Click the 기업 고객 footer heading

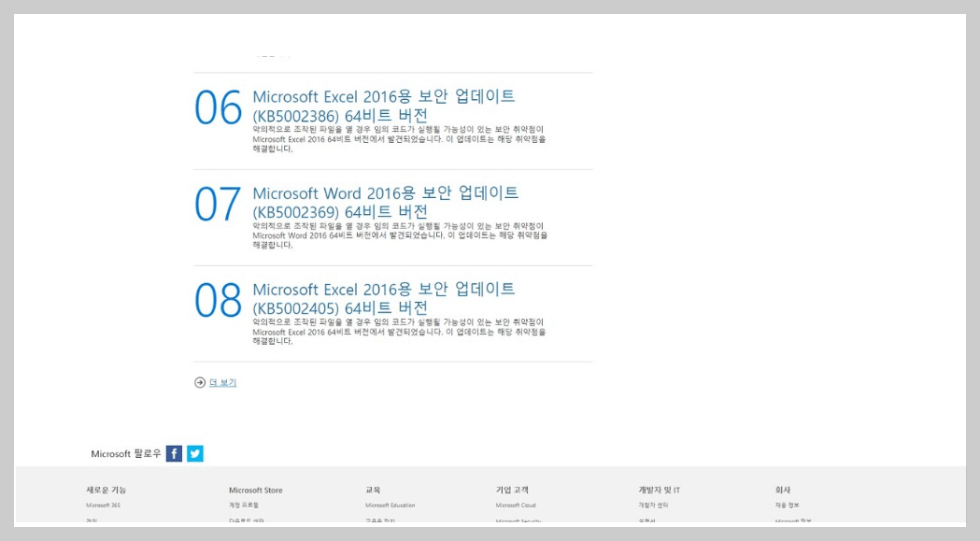pos(512,491)
